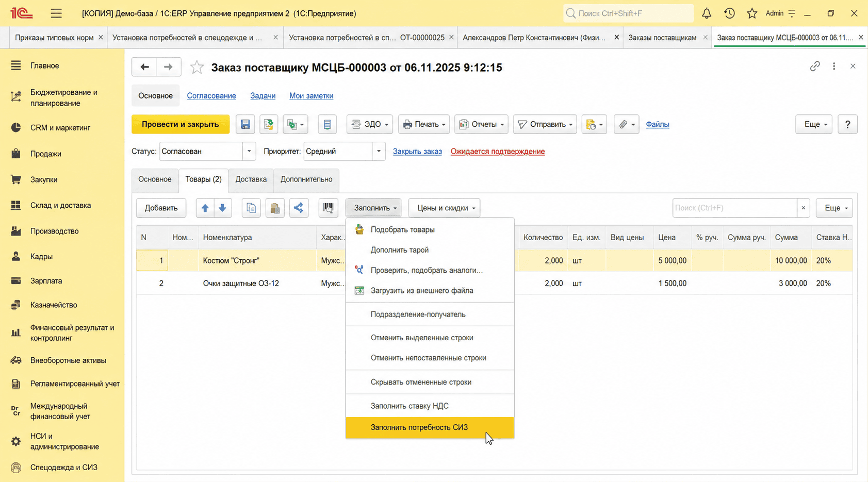
Task: Click Ожидается подтверждение link
Action: [498, 152]
